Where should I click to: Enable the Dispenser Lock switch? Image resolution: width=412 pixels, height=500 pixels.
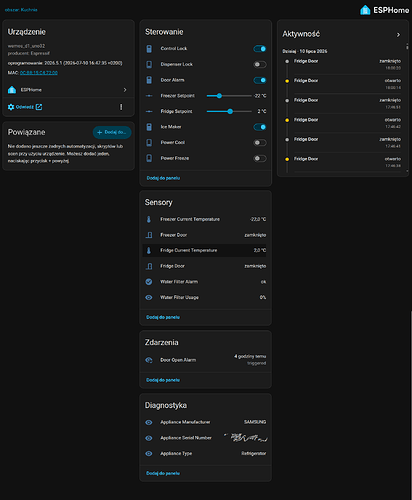click(x=260, y=64)
